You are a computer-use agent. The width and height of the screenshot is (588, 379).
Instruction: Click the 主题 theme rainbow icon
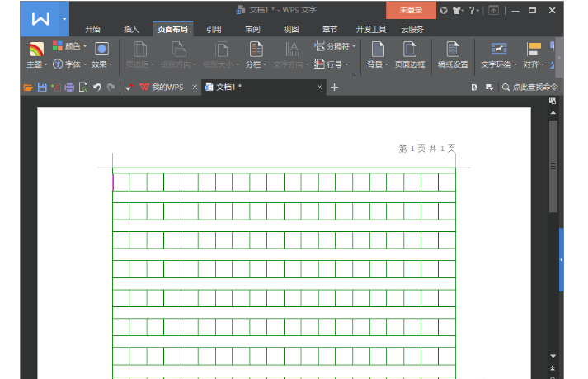click(x=35, y=50)
